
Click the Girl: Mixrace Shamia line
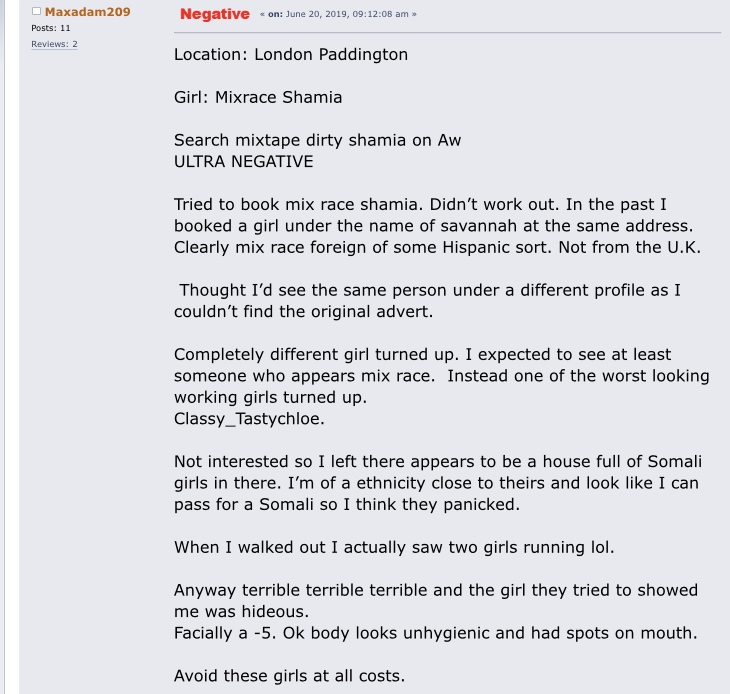tap(258, 97)
